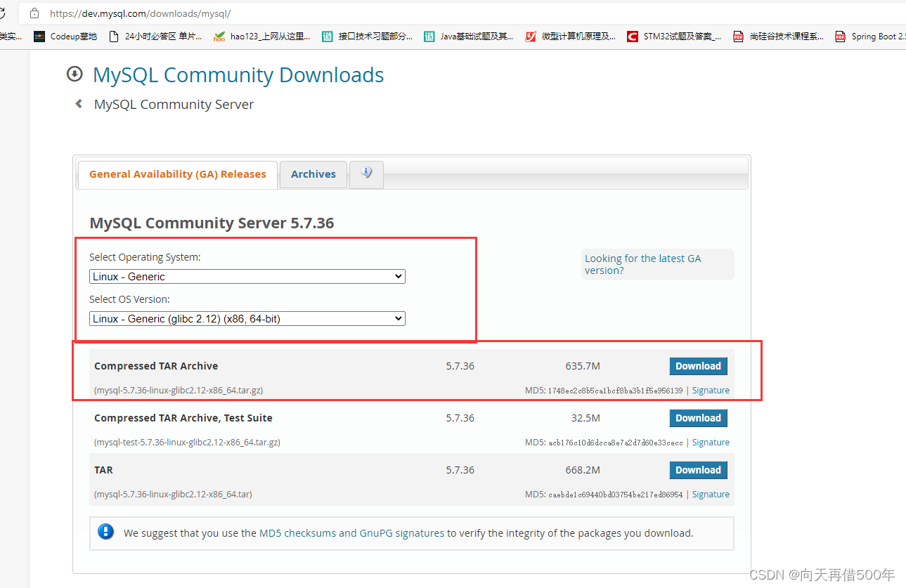Image resolution: width=906 pixels, height=588 pixels.
Task: Open the information tab with the i icon
Action: [x=366, y=174]
